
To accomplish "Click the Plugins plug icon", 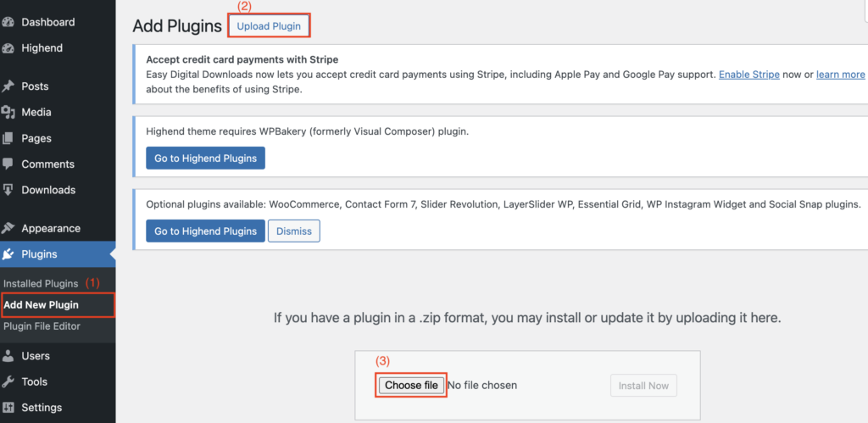I will click(8, 254).
